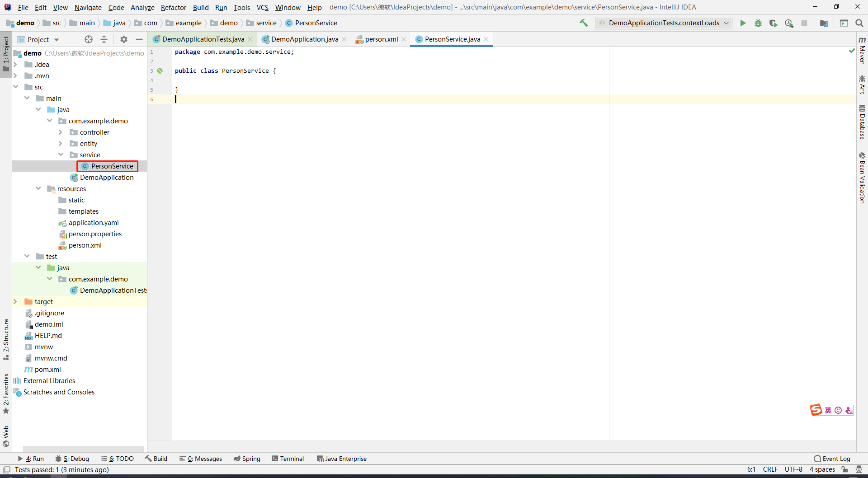Open the Terminal tool window
Image resolution: width=868 pixels, height=478 pixels.
pos(288,459)
